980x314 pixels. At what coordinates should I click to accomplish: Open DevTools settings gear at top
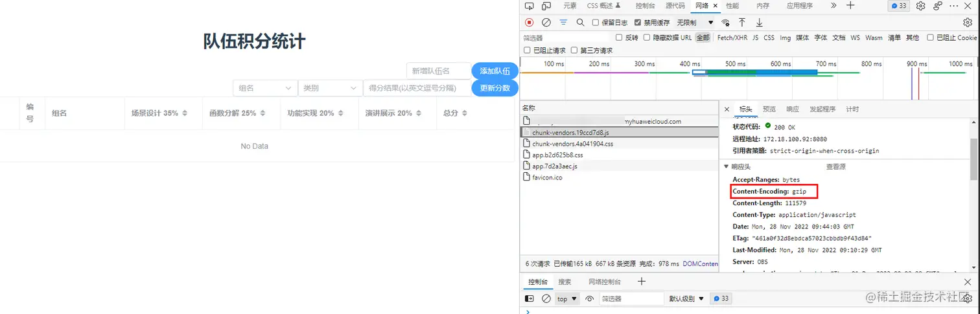coord(920,6)
